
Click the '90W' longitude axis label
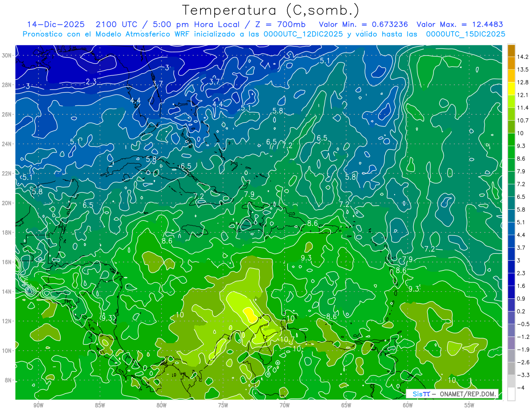tap(38, 405)
